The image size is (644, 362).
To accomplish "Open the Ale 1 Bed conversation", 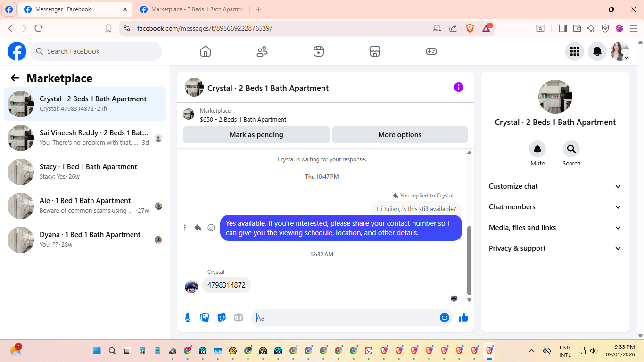I will point(85,206).
